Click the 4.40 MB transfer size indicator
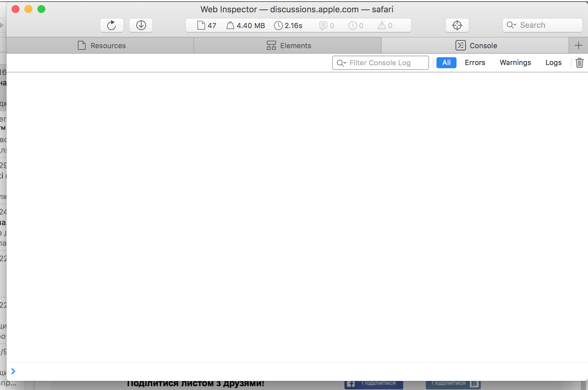 [x=246, y=25]
